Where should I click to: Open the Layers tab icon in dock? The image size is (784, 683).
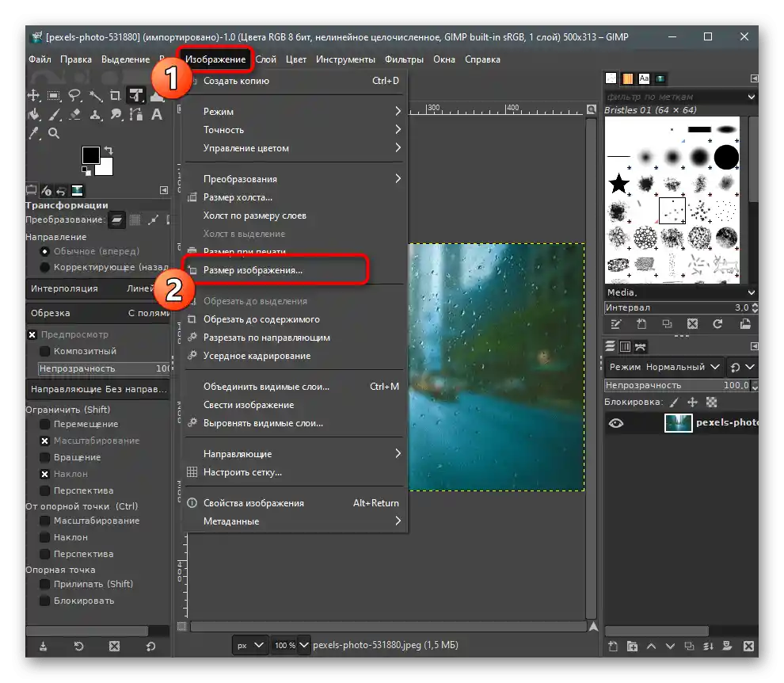coord(610,346)
